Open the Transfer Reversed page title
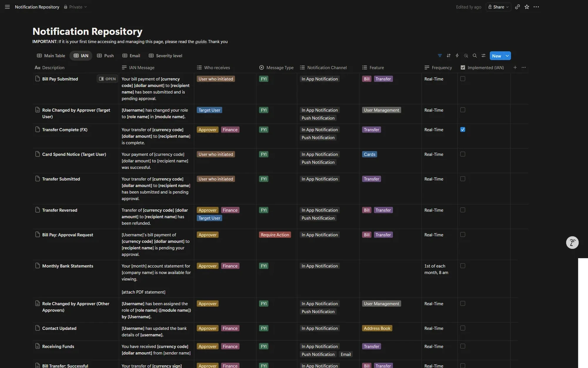588x368 pixels. (x=60, y=210)
